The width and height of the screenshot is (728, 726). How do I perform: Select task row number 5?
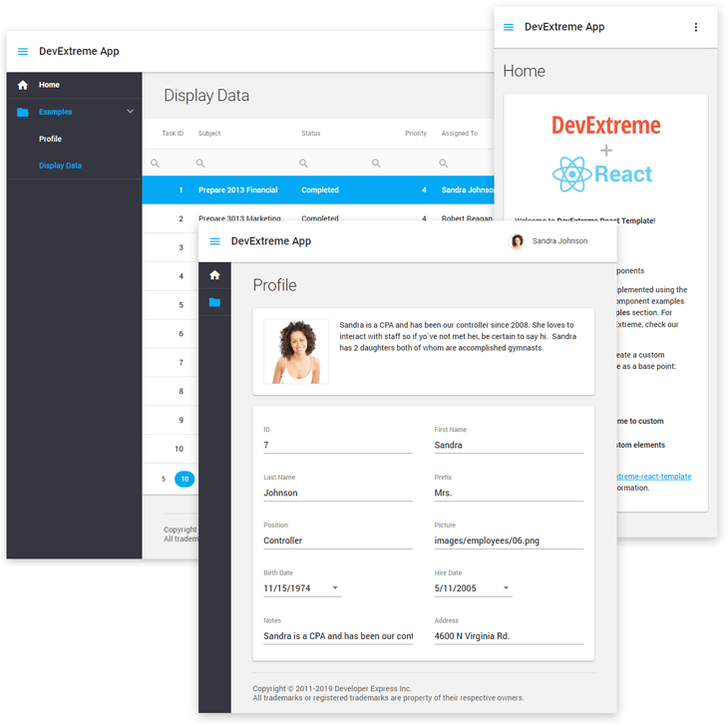(171, 305)
